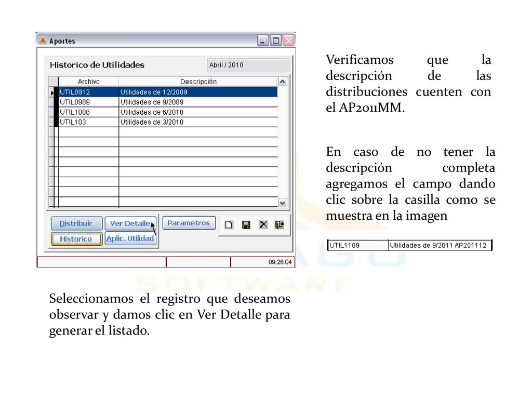This screenshot has height=399, width=532.
Task: Click the table scroll down arrow
Action: pyautogui.click(x=282, y=203)
